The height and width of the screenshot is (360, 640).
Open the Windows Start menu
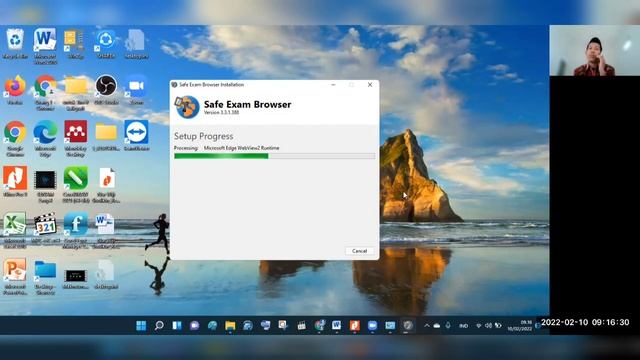[141, 325]
